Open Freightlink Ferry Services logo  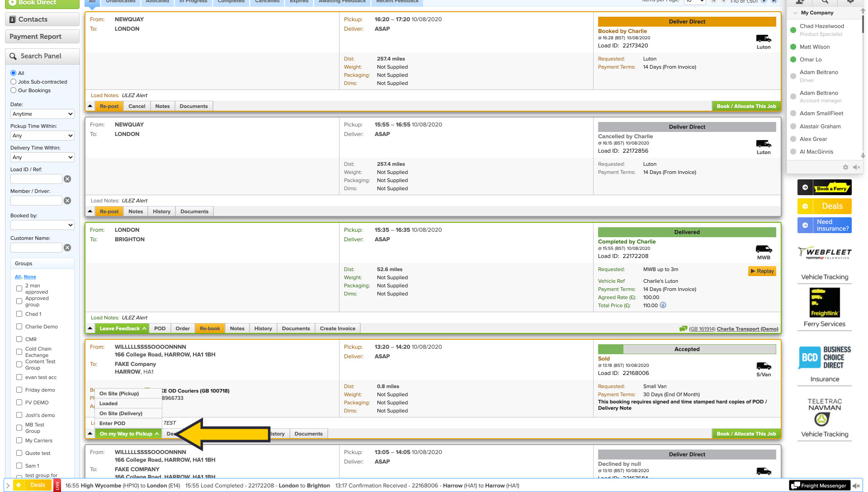tap(824, 303)
